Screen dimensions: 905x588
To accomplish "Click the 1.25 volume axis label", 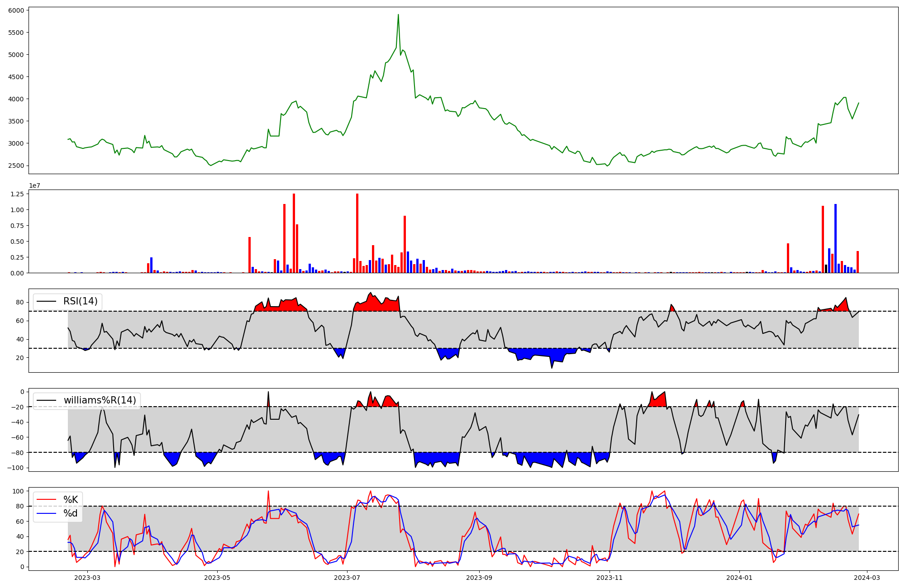I will pos(17,194).
